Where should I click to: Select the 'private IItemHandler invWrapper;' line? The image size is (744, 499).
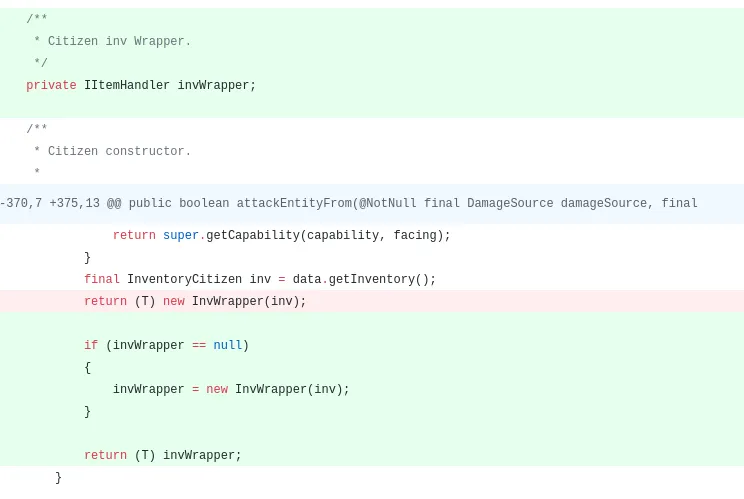coord(372,85)
